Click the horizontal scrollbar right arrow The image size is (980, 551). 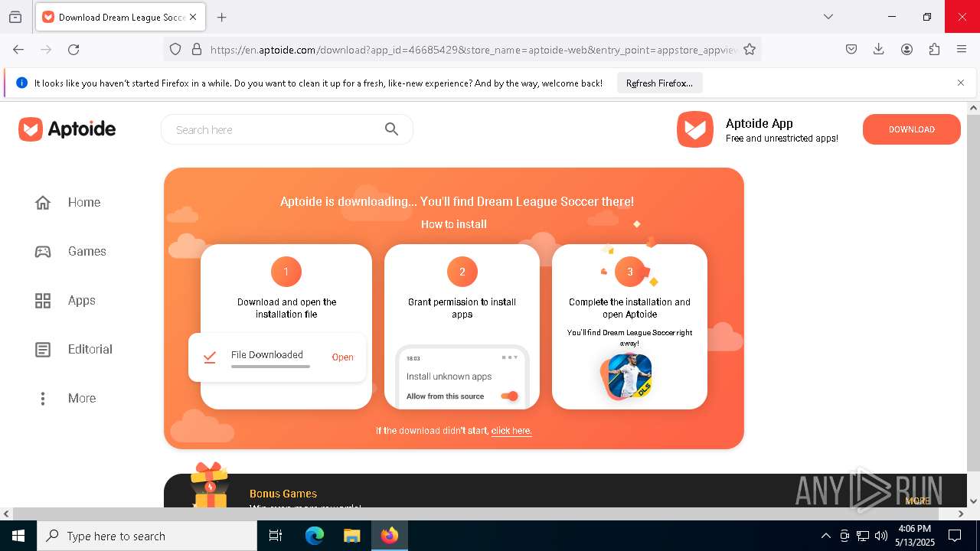pyautogui.click(x=961, y=514)
